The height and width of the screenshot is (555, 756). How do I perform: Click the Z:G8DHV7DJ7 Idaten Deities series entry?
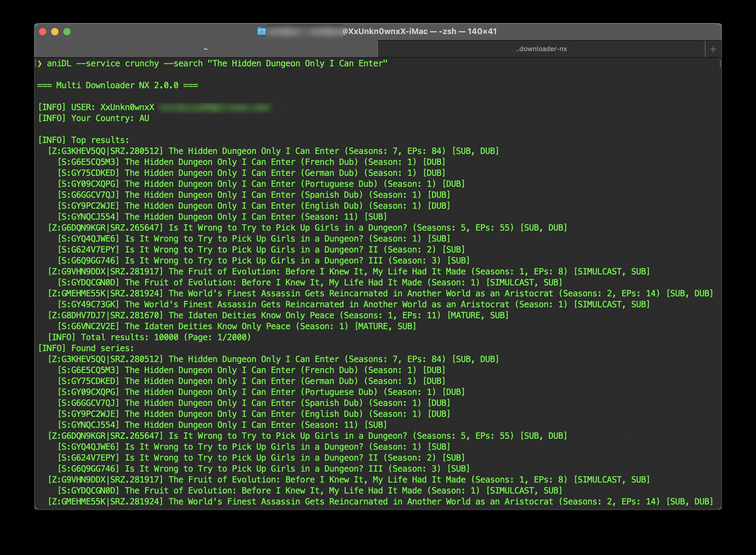pyautogui.click(x=278, y=316)
